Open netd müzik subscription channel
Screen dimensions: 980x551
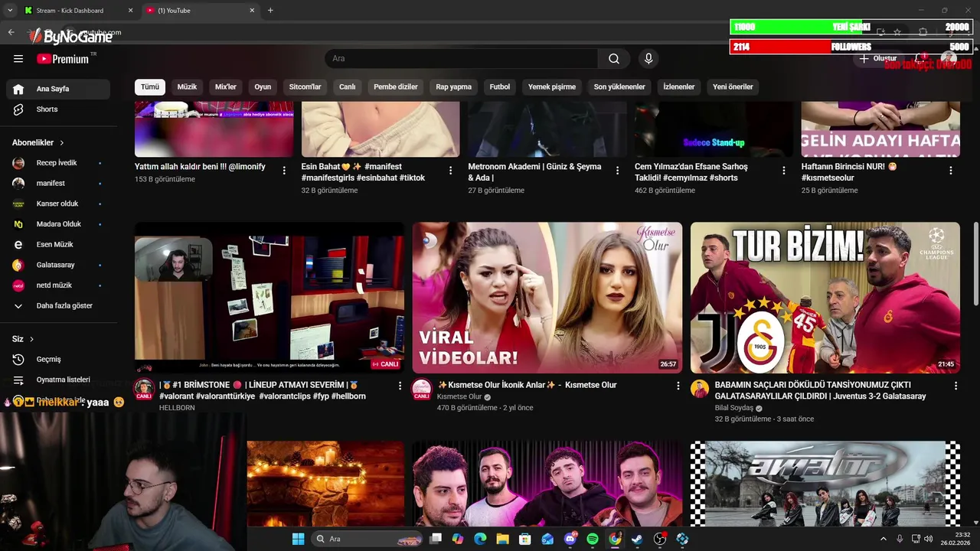tap(58, 285)
